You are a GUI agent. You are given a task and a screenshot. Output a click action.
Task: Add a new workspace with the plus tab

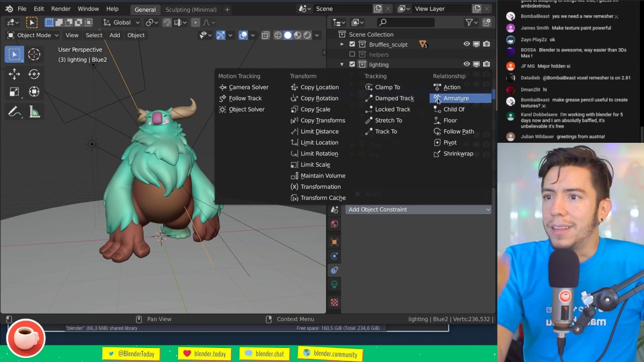tap(227, 9)
